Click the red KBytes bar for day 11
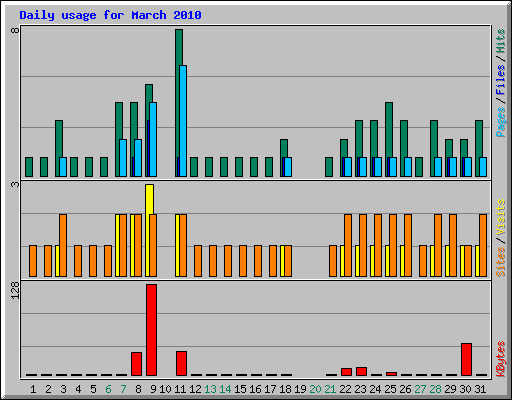The width and height of the screenshot is (512, 400). [181, 363]
